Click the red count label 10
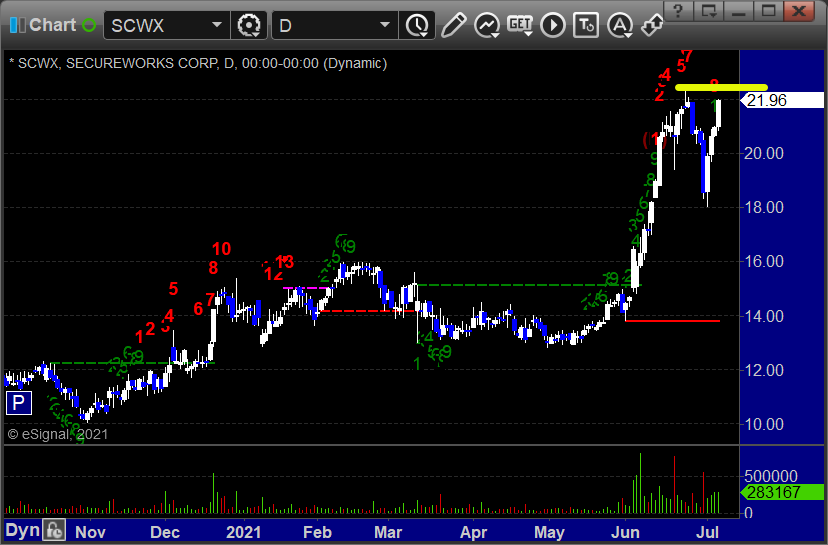Viewport: 828px width, 545px height. click(221, 248)
